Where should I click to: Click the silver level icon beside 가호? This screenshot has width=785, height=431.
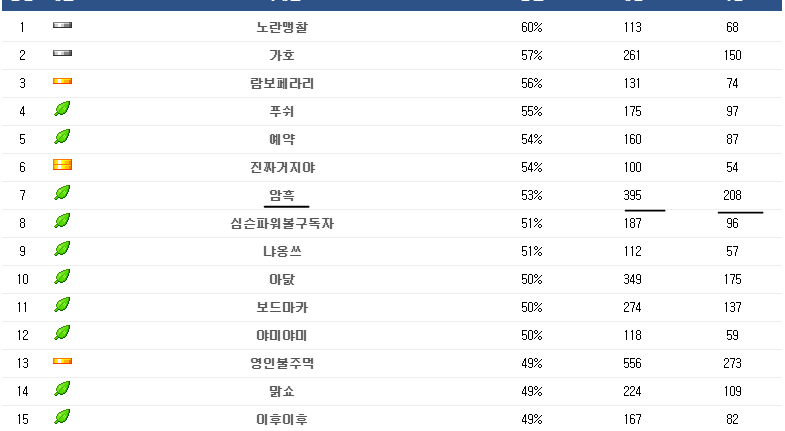[62, 55]
